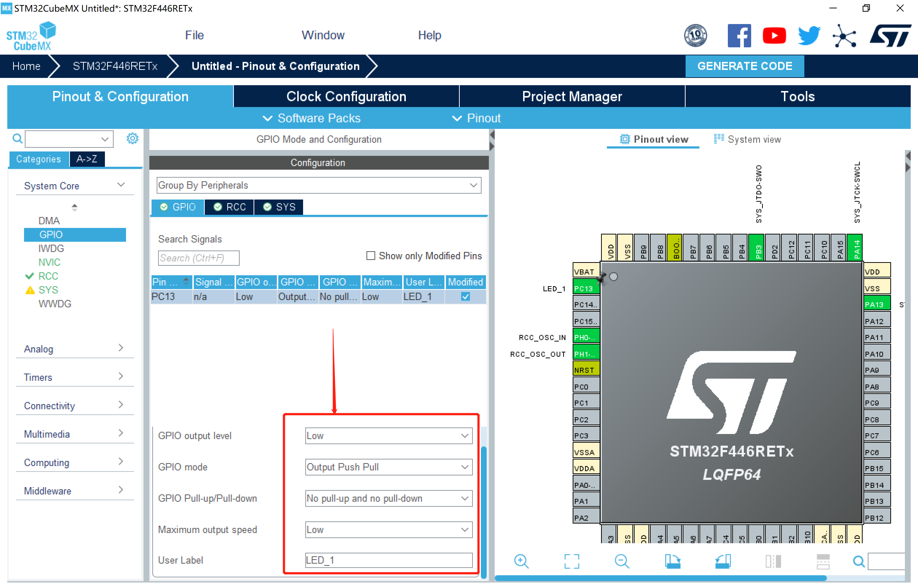
Task: Open the YouTube icon in header
Action: (774, 36)
